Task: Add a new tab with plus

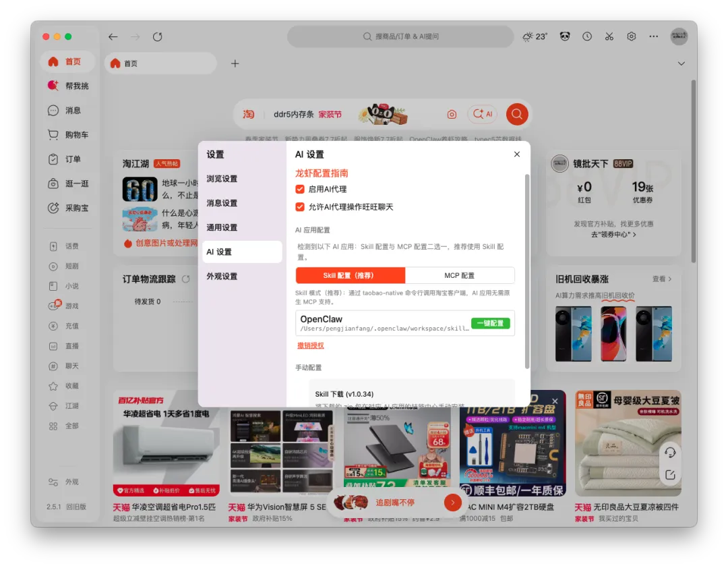Action: point(235,63)
